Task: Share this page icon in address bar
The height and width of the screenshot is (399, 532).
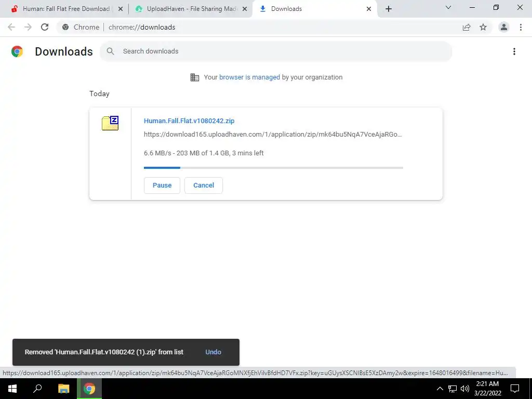Action: tap(467, 27)
